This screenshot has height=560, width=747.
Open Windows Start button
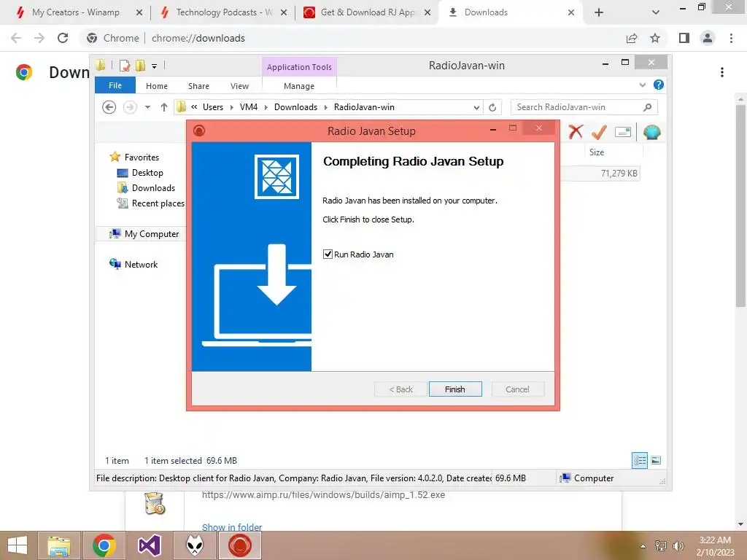point(18,545)
